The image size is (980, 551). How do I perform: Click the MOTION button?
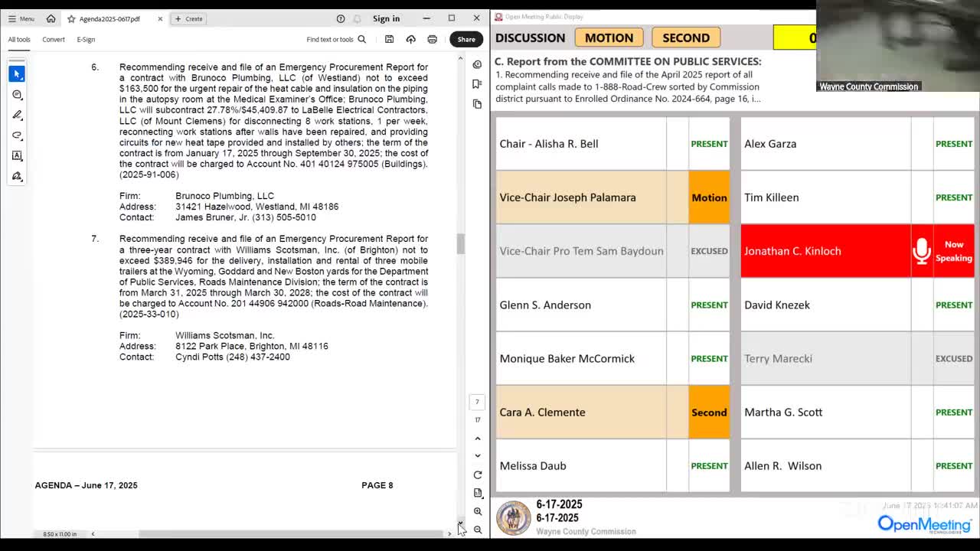click(x=609, y=37)
